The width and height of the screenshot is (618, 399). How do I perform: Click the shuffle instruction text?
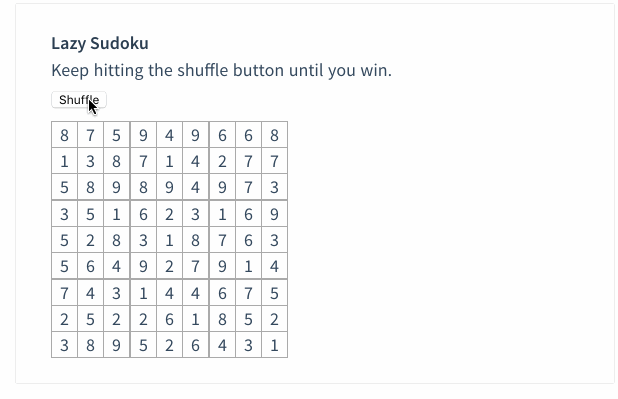tap(222, 71)
